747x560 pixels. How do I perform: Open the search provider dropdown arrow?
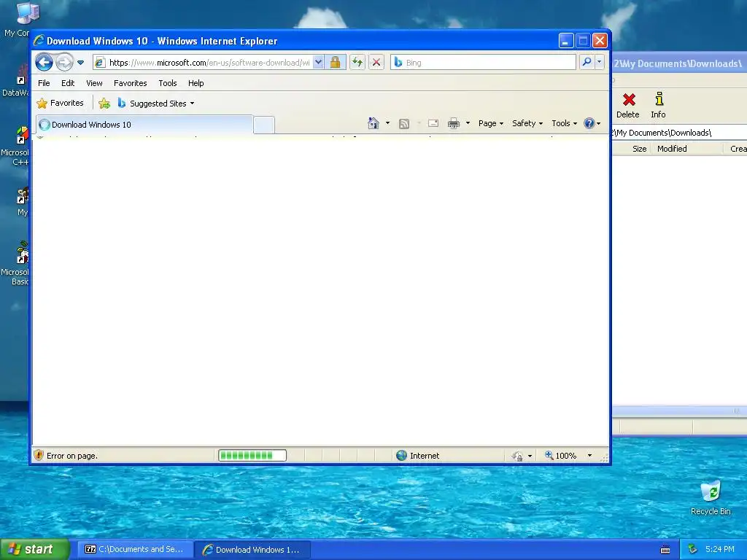click(600, 63)
